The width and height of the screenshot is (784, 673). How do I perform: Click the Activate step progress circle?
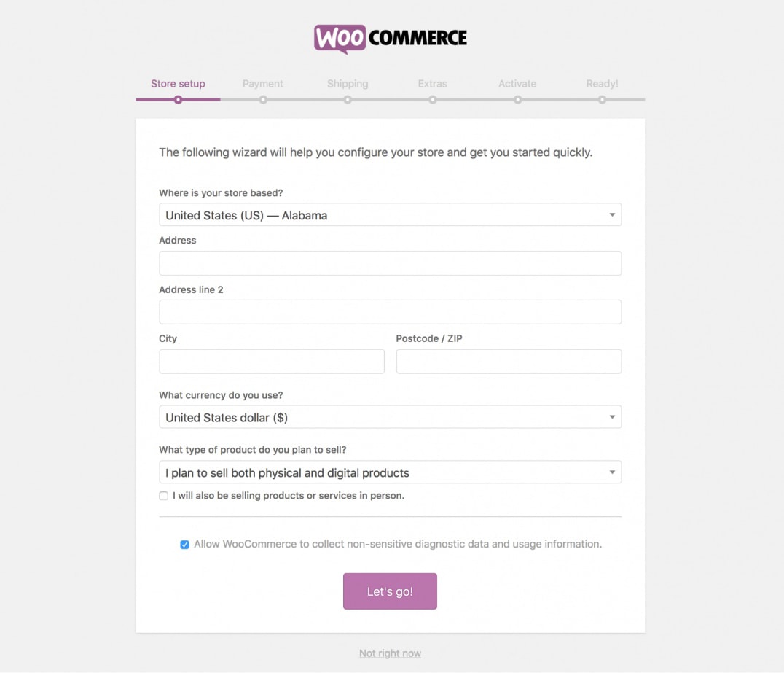[x=517, y=99]
